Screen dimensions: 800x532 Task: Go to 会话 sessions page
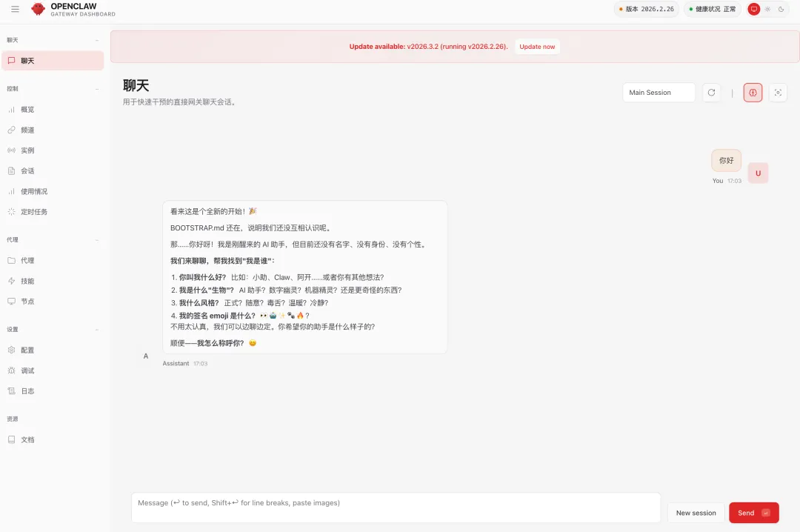tap(53, 171)
